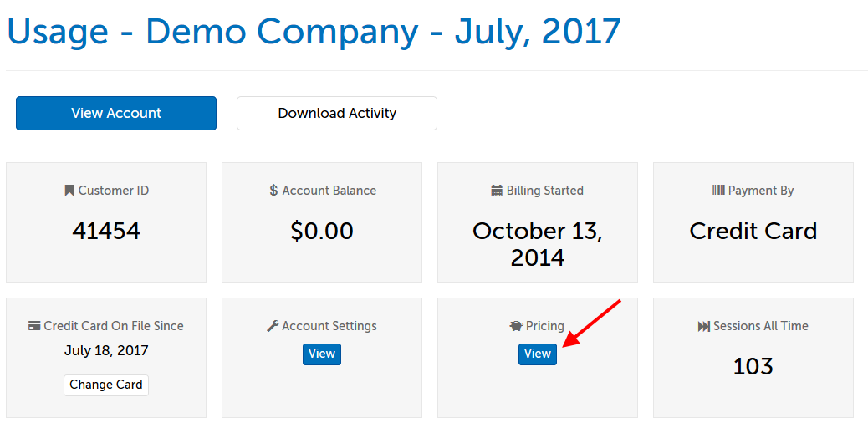Click the $0.00 account balance value
This screenshot has width=868, height=433.
[x=322, y=231]
